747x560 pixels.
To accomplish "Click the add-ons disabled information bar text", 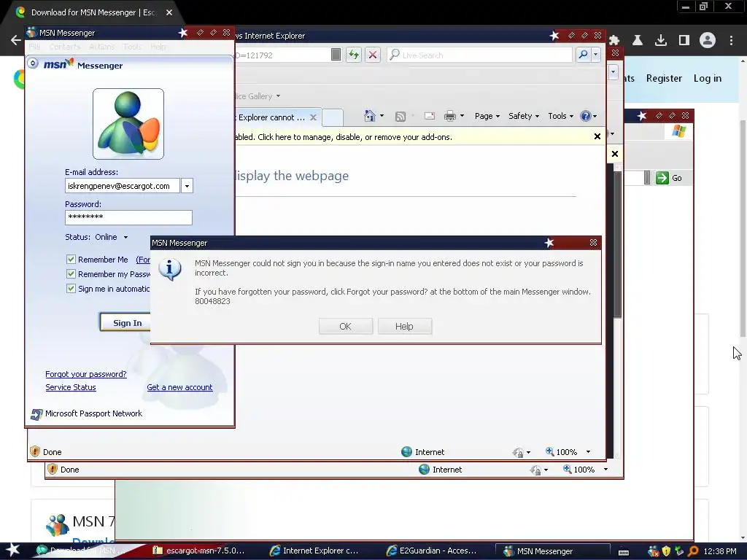I will pyautogui.click(x=343, y=136).
